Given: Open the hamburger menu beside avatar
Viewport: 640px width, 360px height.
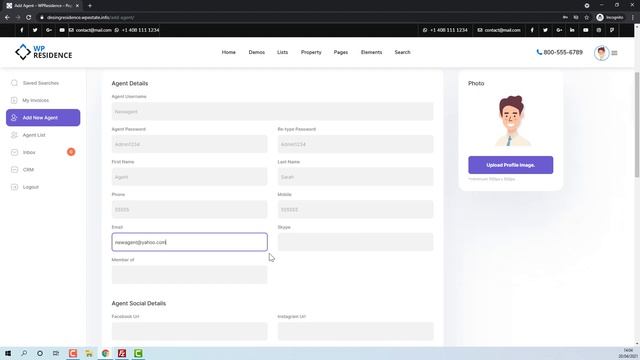Looking at the screenshot, I should coord(614,53).
